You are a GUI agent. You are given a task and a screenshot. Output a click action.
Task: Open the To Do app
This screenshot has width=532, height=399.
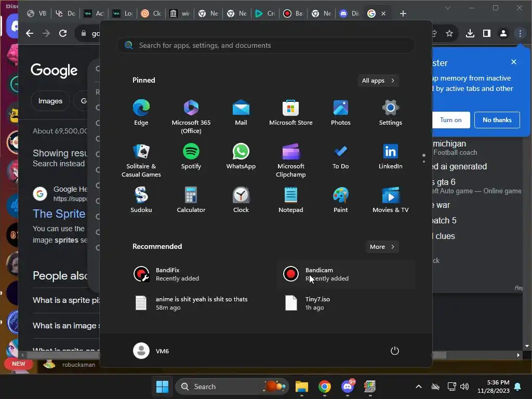coord(341,157)
